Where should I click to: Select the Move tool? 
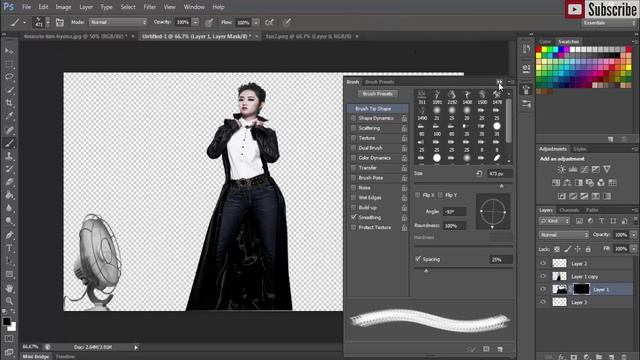(x=9, y=51)
